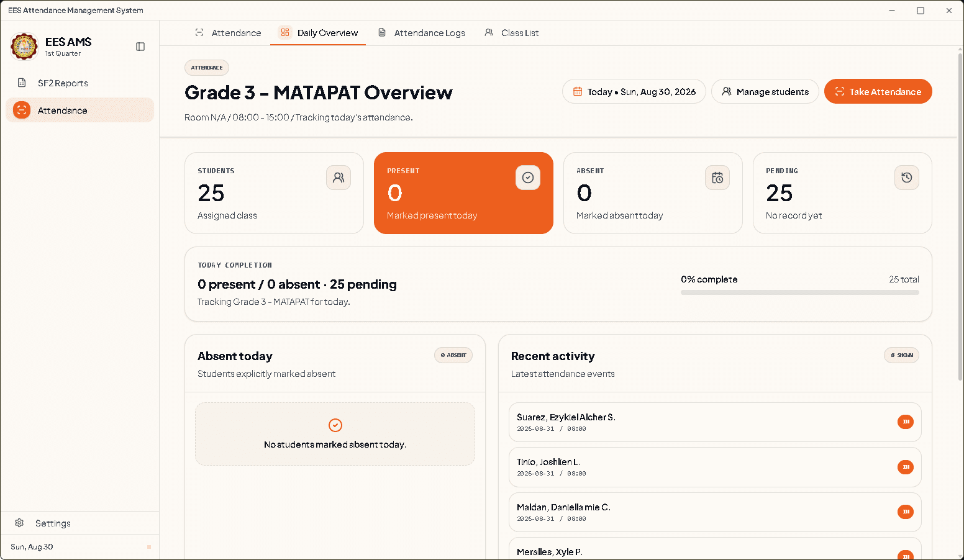Viewport: 964px width, 560px height.
Task: Open SF2 Reports from the sidebar
Action: tap(80, 83)
